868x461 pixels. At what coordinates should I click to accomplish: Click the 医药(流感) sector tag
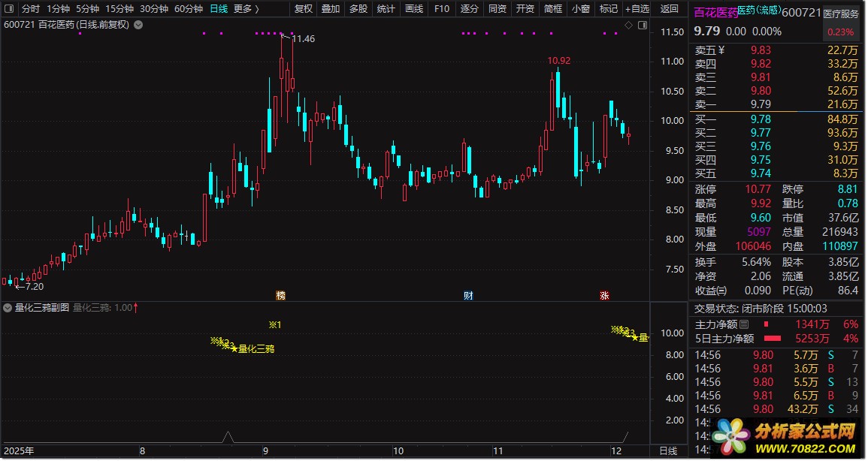pyautogui.click(x=759, y=11)
